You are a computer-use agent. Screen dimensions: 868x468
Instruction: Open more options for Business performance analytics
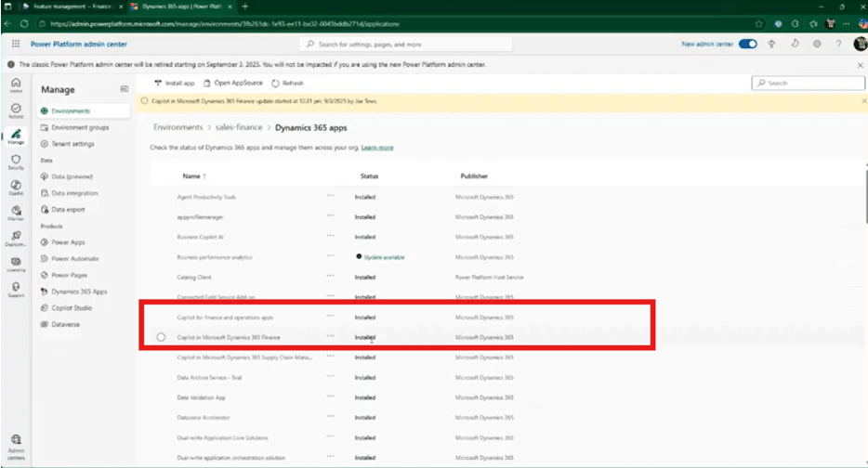click(x=330, y=256)
